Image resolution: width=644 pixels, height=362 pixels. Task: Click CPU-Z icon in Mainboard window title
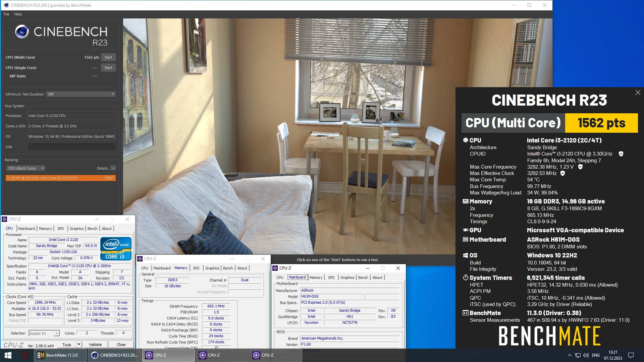(275, 268)
